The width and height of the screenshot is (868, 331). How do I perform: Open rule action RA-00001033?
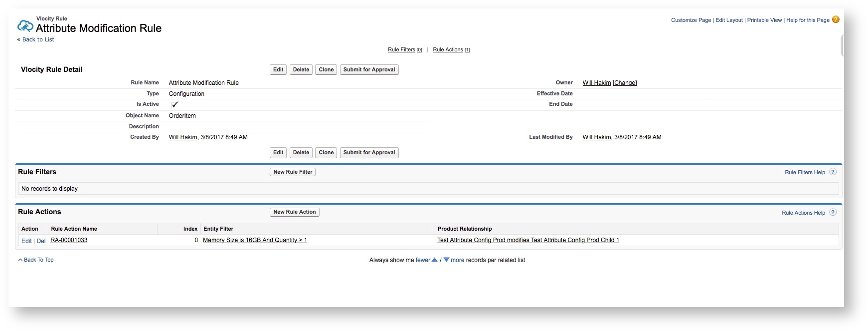(x=69, y=240)
